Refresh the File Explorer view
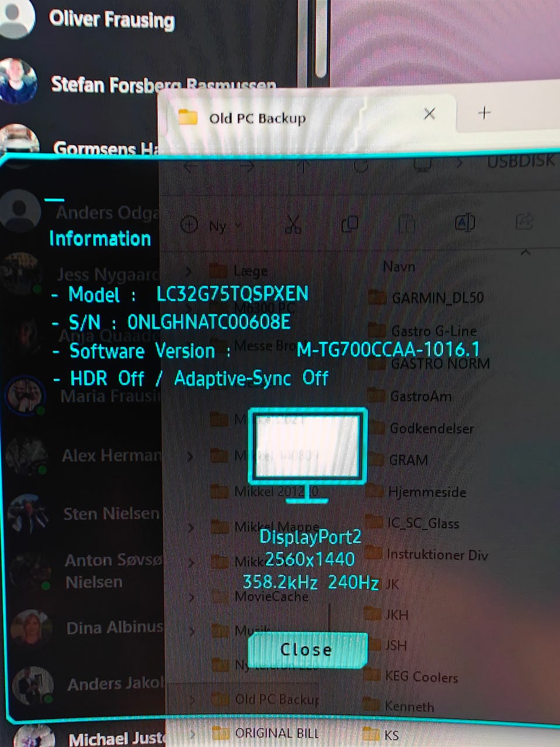560x747 pixels. tap(361, 166)
